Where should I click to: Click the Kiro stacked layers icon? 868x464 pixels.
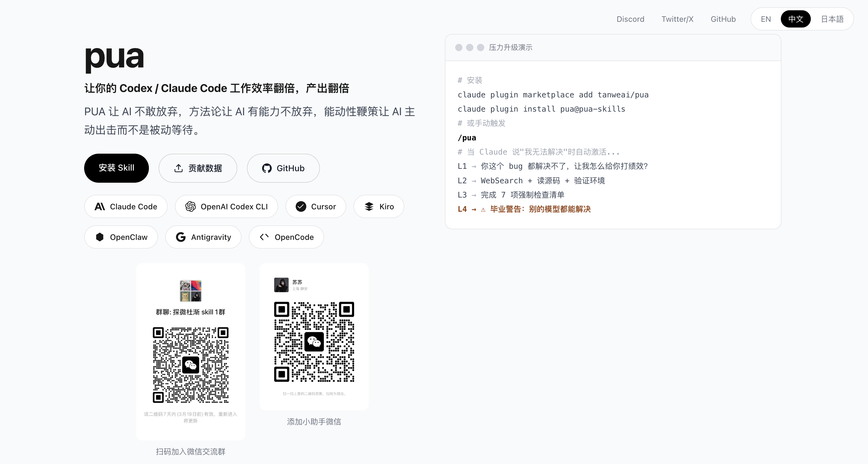tap(369, 206)
